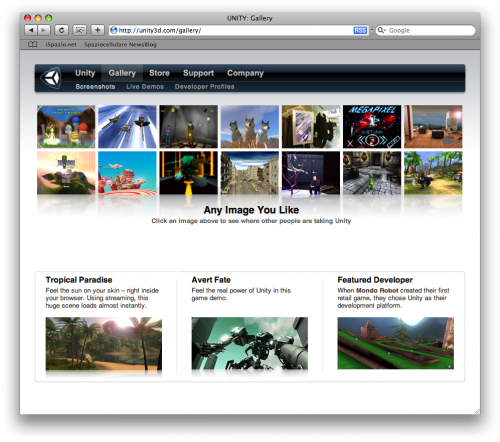Click the Tropical Paradise heading
500x442 pixels.
pos(79,280)
